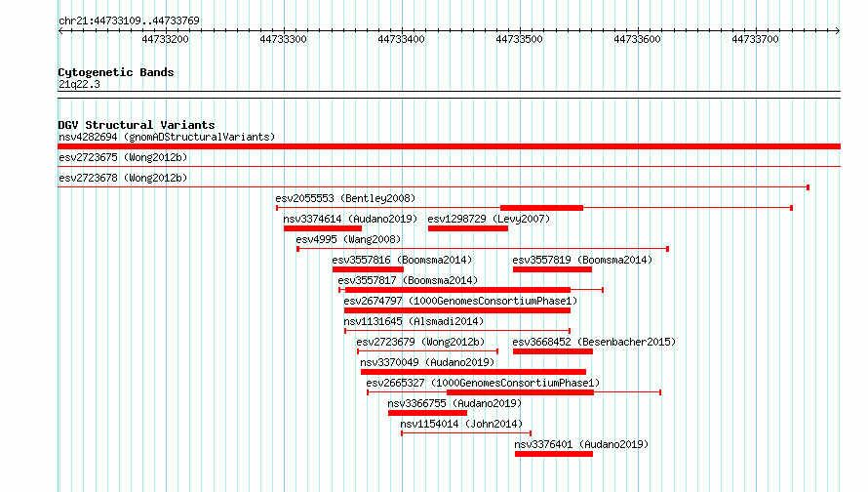Click ruler position 44733600
This screenshot has height=492, width=868.
[637, 39]
